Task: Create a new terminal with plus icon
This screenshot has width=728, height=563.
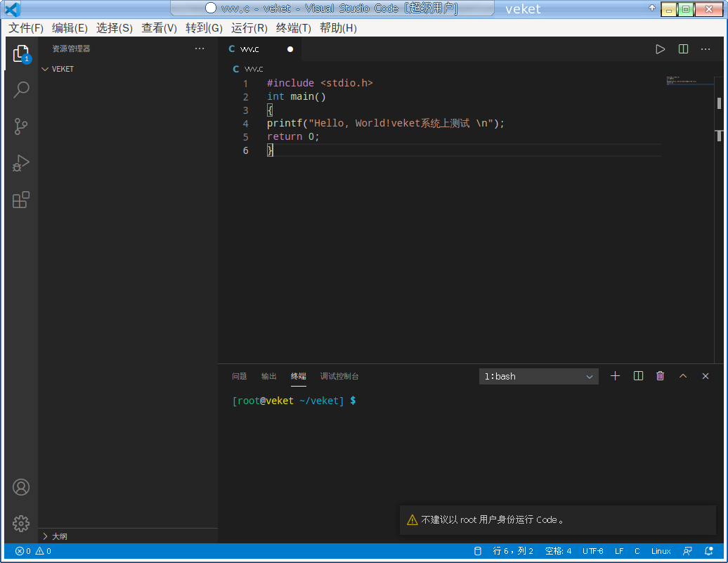Action: click(615, 376)
